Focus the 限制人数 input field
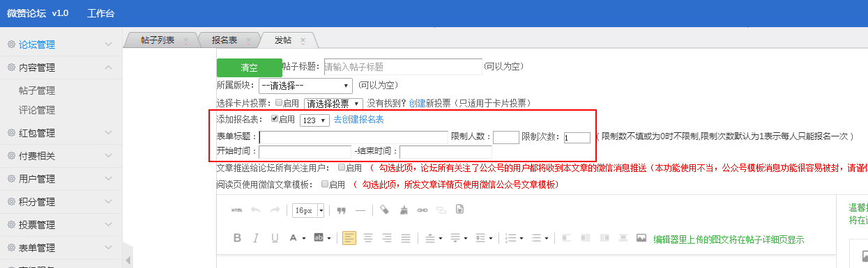 coord(506,137)
